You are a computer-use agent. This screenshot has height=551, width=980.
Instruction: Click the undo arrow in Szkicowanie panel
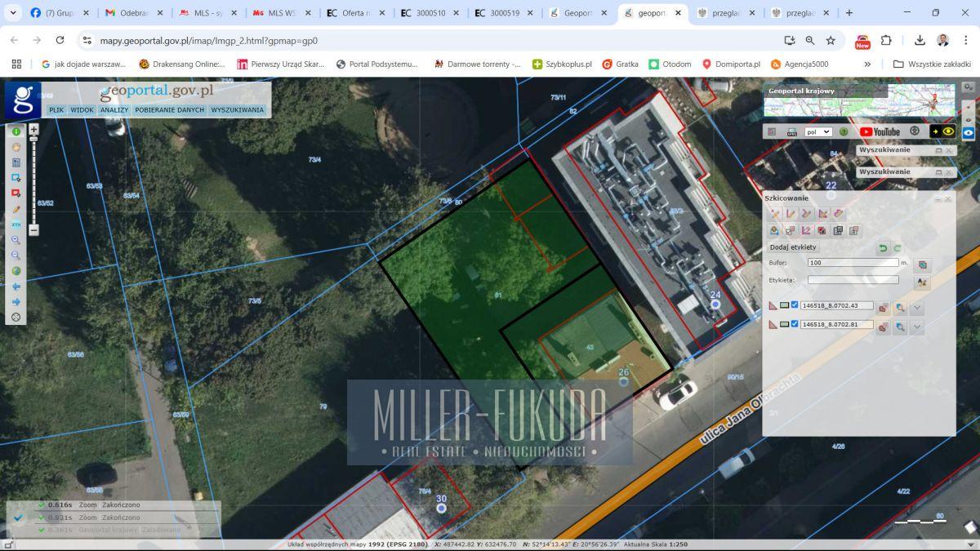coord(883,248)
